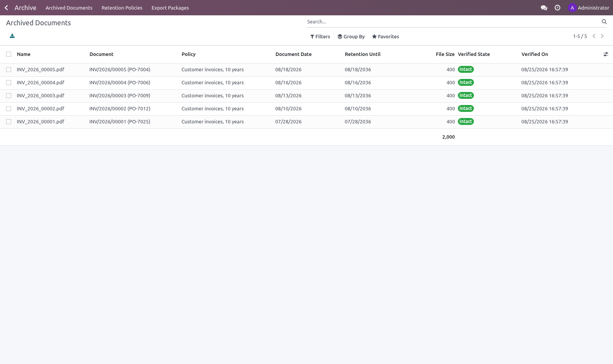Screen dimensions: 613x364
Task: Click the back arrow next to Archive
Action: click(x=6, y=8)
